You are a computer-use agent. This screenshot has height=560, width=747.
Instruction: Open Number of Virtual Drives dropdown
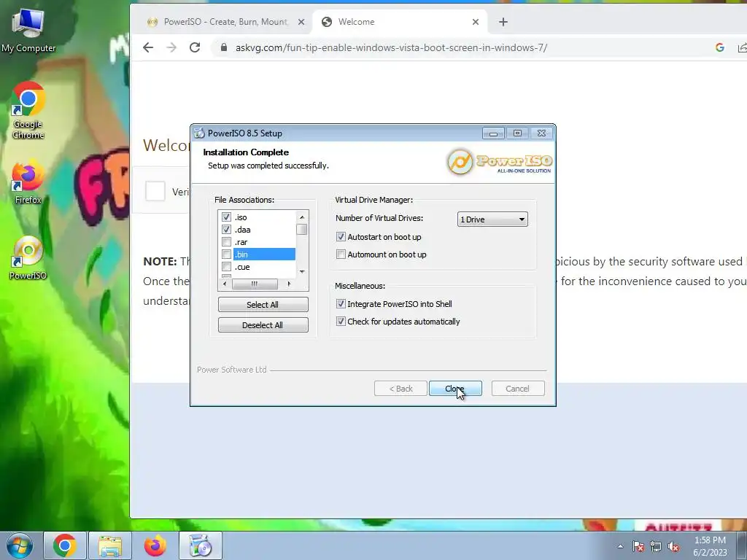(x=492, y=219)
